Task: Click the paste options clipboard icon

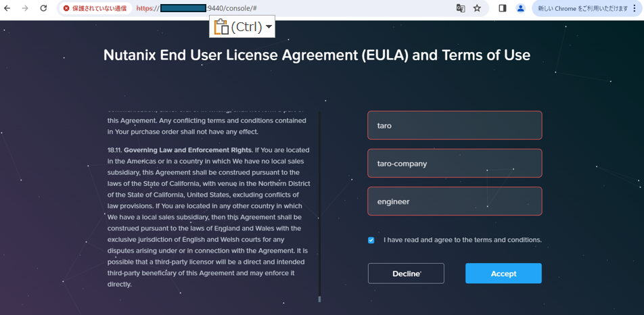Action: pos(221,26)
